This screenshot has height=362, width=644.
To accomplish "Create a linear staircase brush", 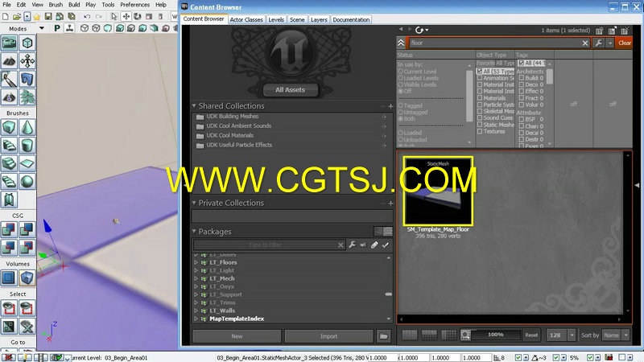I will click(9, 164).
